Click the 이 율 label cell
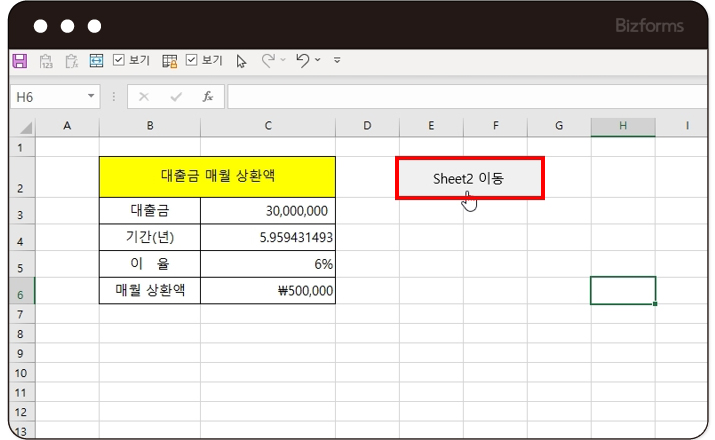 tap(150, 264)
